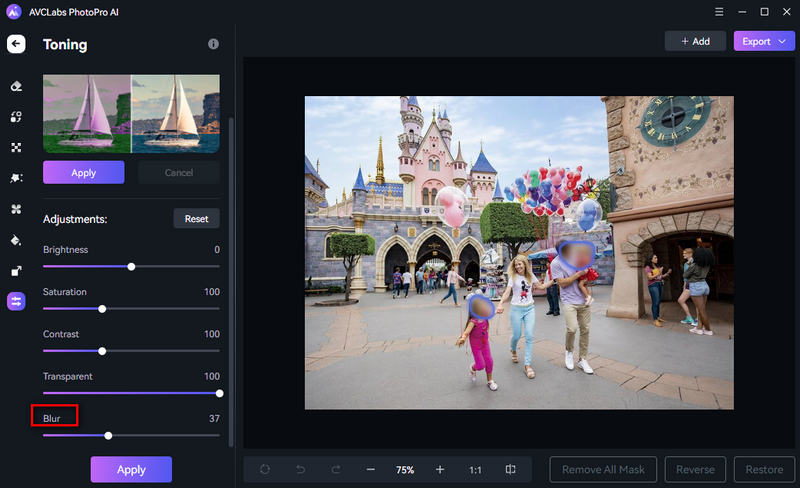
Task: Click the Toning panel title
Action: (x=65, y=44)
